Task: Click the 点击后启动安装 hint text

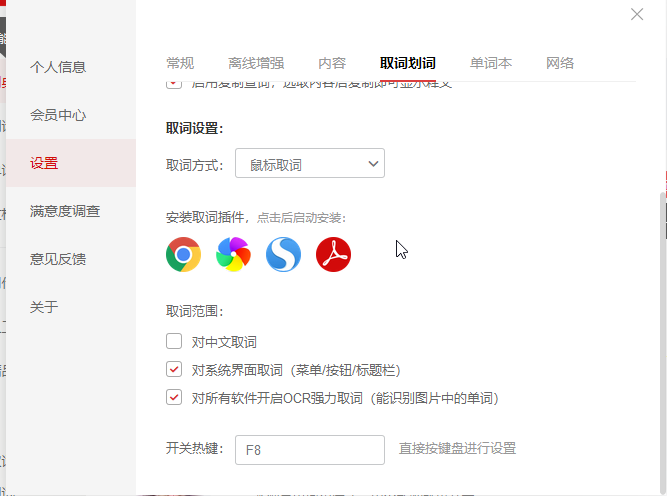Action: [x=302, y=218]
